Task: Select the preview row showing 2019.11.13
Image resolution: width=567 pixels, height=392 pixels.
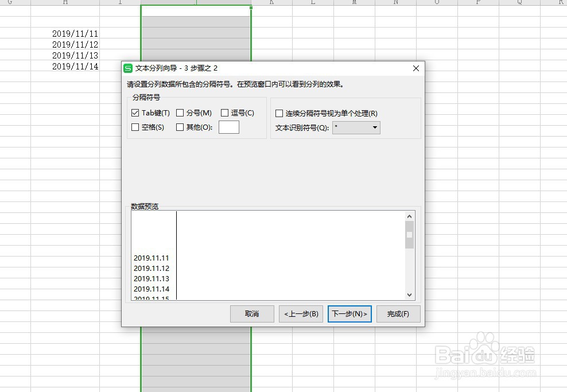Action: [x=152, y=278]
